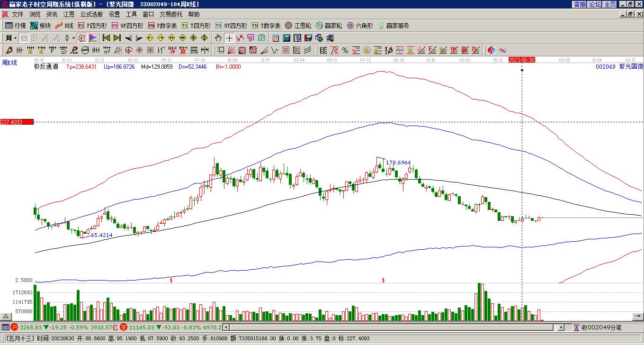The image size is (644, 345).
Task: Click the 主页 homepage button
Action: pyautogui.click(x=610, y=4)
